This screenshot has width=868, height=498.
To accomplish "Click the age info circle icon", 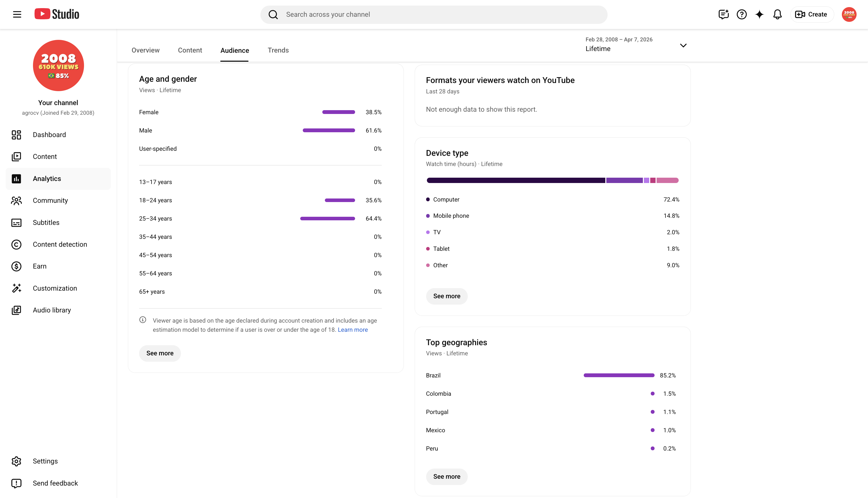I will click(143, 320).
